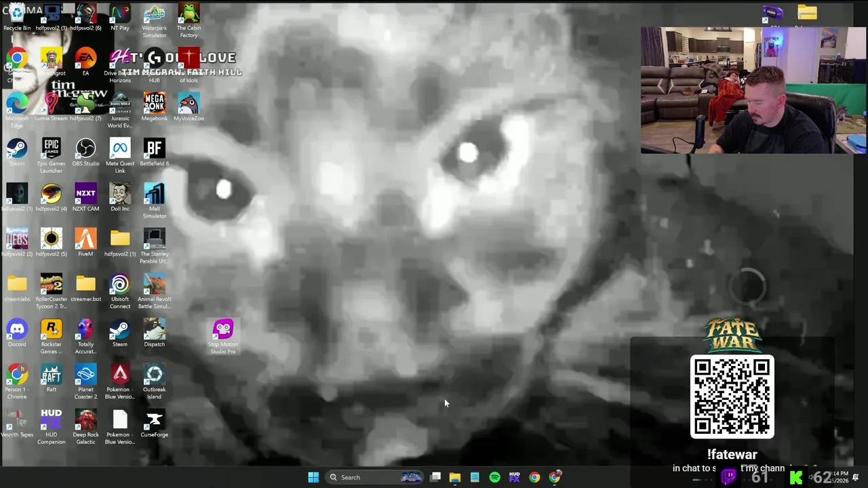Open Discord from the desktop

17,334
